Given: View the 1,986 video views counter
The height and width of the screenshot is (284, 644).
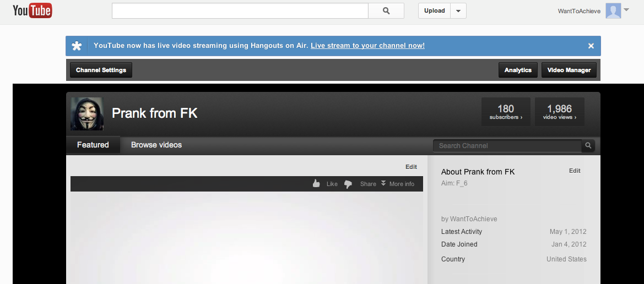Looking at the screenshot, I should [x=559, y=112].
